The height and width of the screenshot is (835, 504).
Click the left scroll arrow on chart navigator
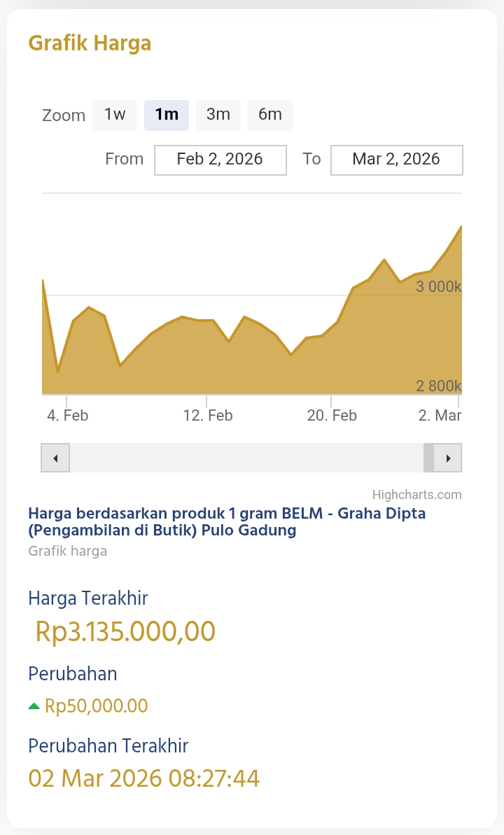pos(55,458)
